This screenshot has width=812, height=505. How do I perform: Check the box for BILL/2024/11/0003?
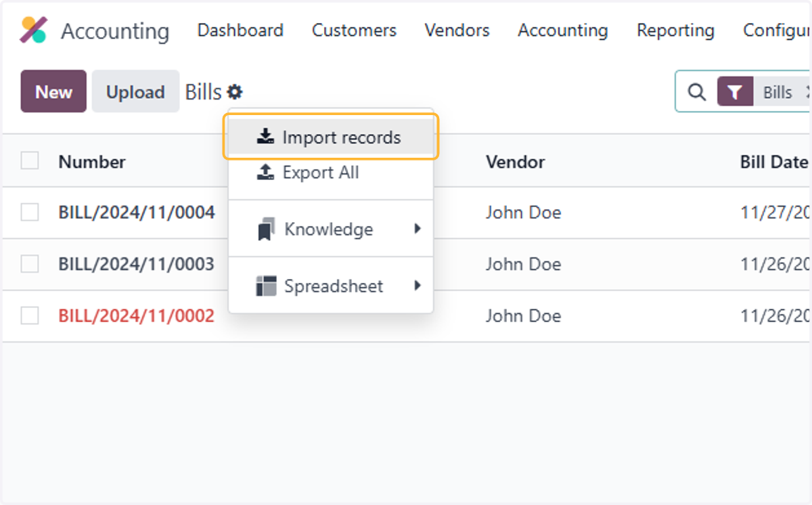[x=30, y=264]
